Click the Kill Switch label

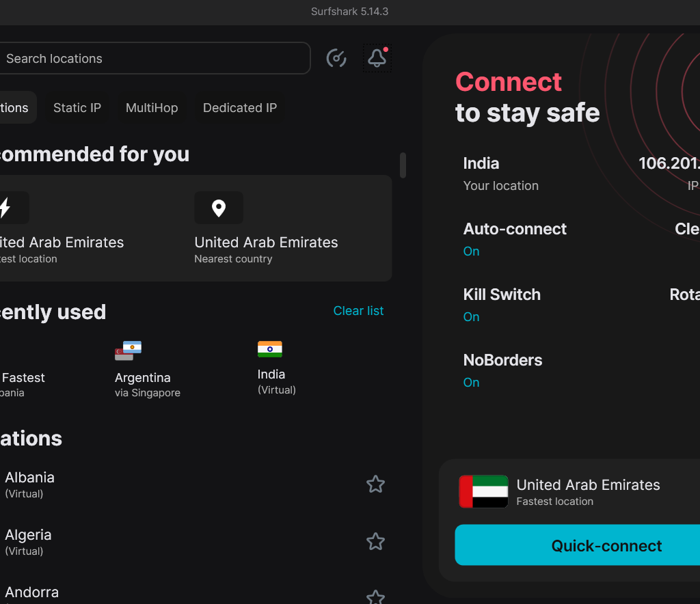click(502, 294)
